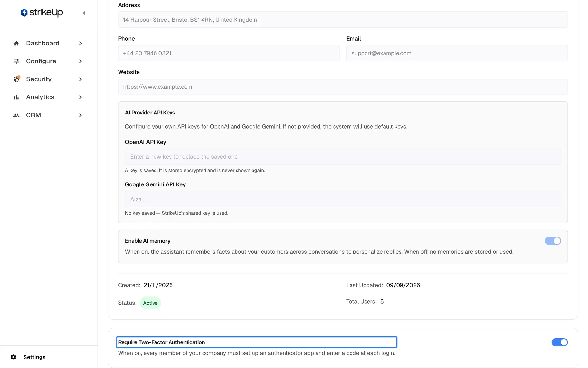Click the Security shield icon

[16, 79]
